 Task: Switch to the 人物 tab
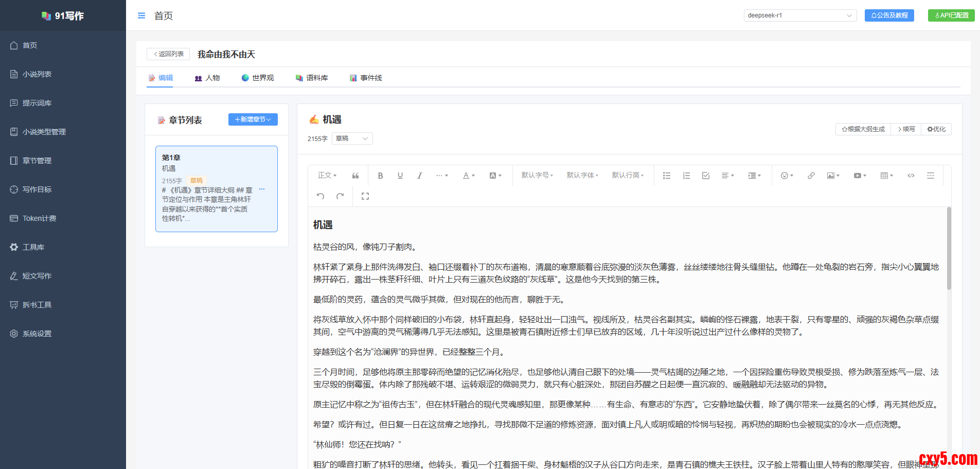(207, 78)
